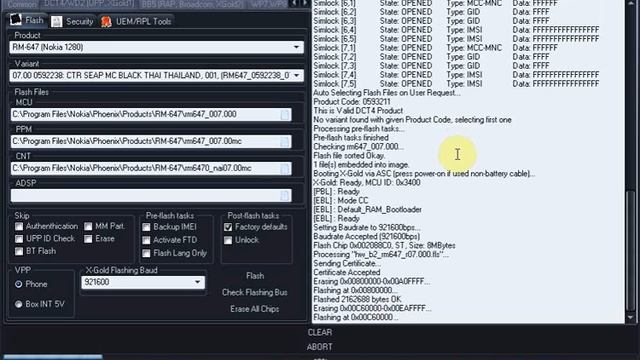Click Check Flashing Bus

(x=255, y=292)
